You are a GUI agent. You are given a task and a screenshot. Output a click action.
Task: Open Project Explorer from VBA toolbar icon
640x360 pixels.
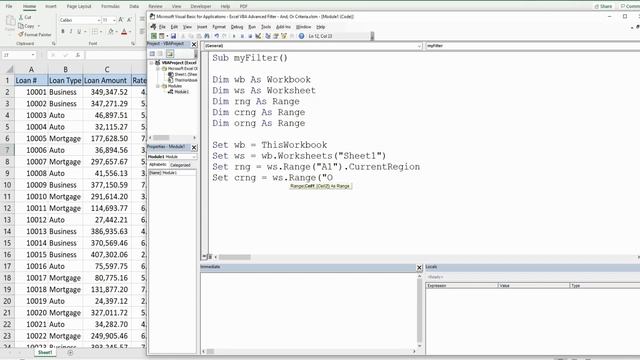pos(268,36)
